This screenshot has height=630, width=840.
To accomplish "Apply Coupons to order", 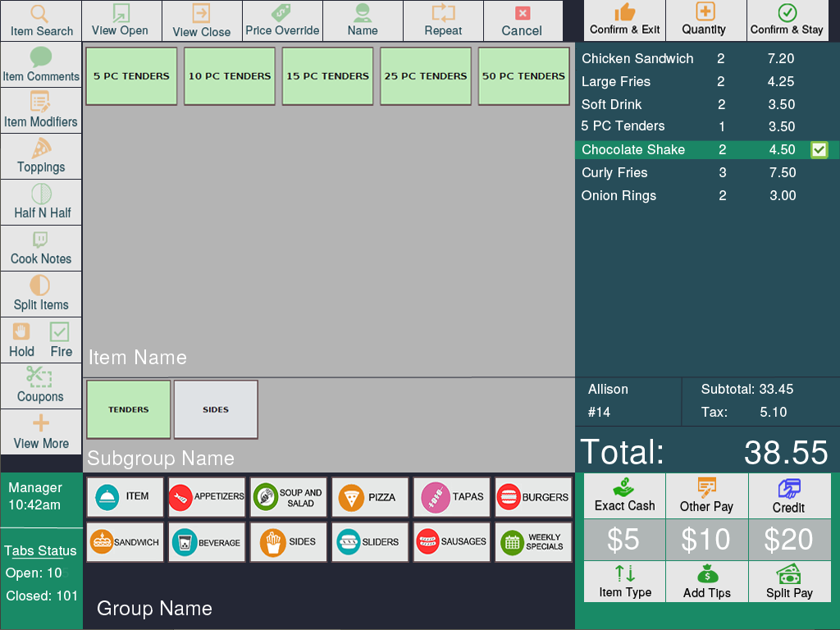I will pos(41,386).
